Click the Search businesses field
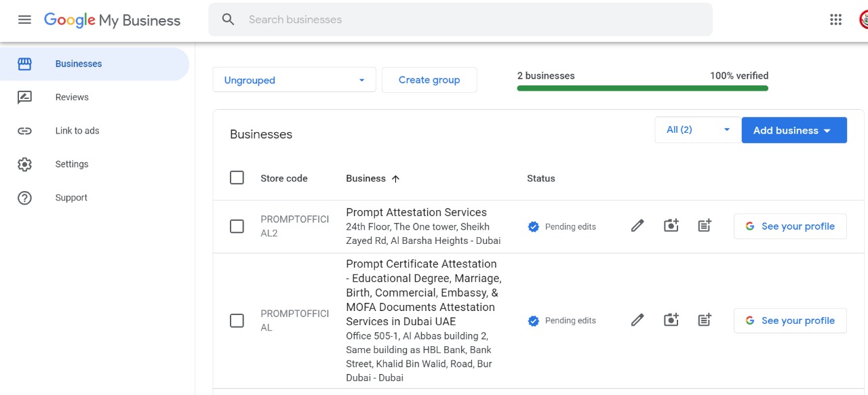The width and height of the screenshot is (868, 395). 460,20
